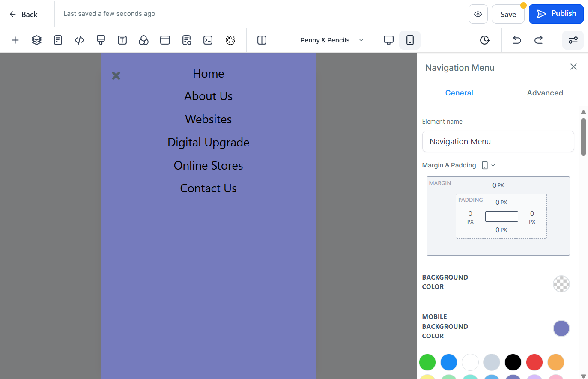Open the terminal console icon

[x=208, y=40]
